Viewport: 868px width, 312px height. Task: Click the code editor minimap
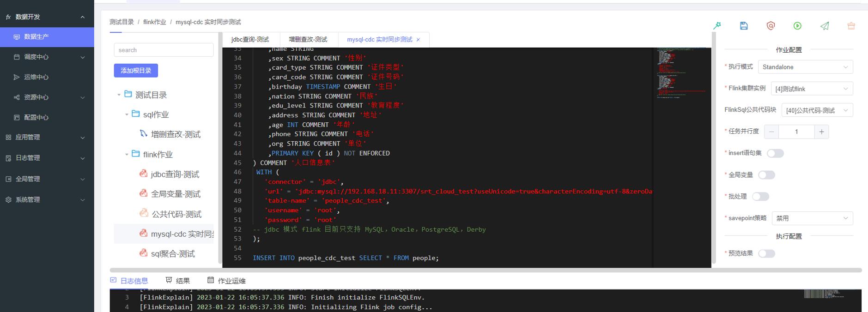[x=682, y=157]
